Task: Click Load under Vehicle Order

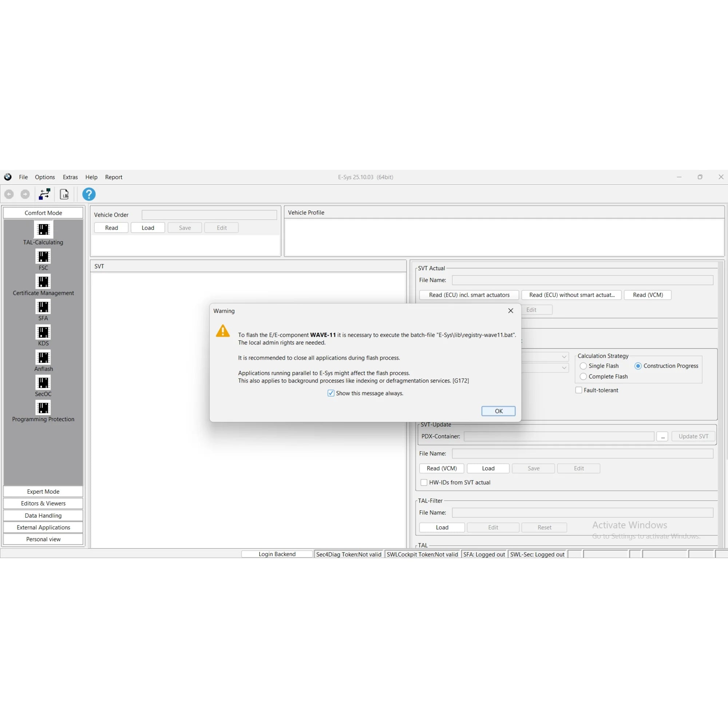Action: 148,227
